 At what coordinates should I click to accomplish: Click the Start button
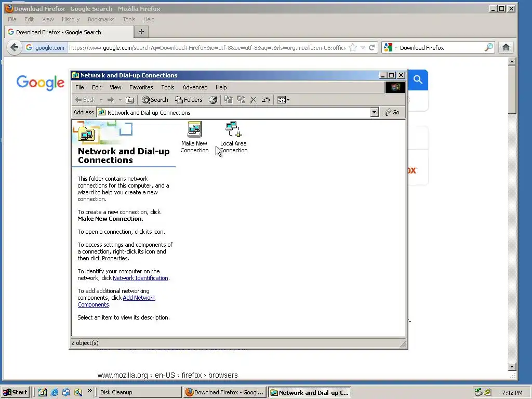[x=15, y=392]
